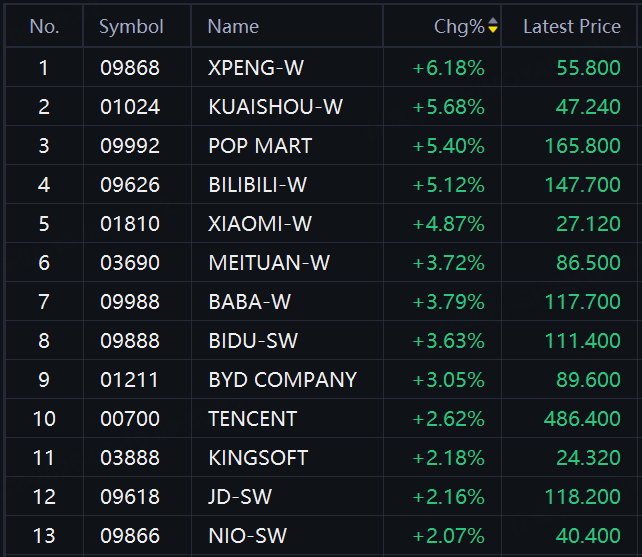The height and width of the screenshot is (557, 642).
Task: Click the +2.16% change value
Action: pyautogui.click(x=448, y=497)
